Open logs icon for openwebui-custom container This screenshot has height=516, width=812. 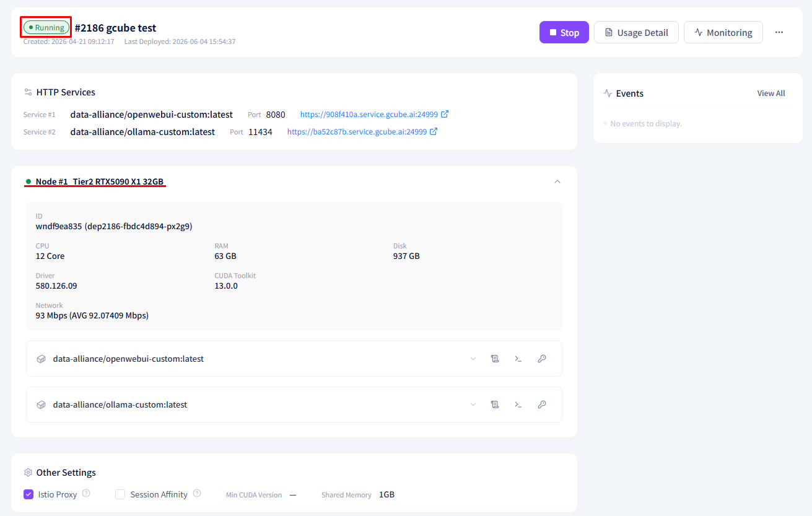point(495,359)
